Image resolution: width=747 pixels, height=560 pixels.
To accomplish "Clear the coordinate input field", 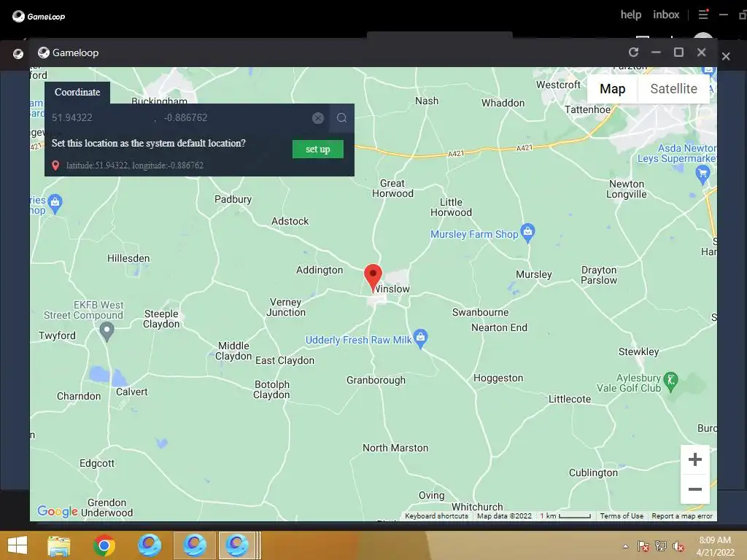I will [x=318, y=117].
